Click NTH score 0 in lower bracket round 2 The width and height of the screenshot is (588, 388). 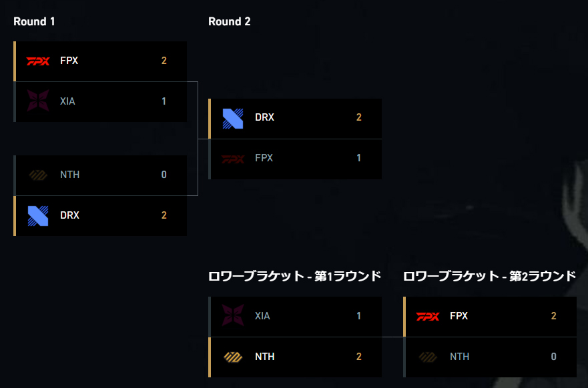[x=553, y=357]
